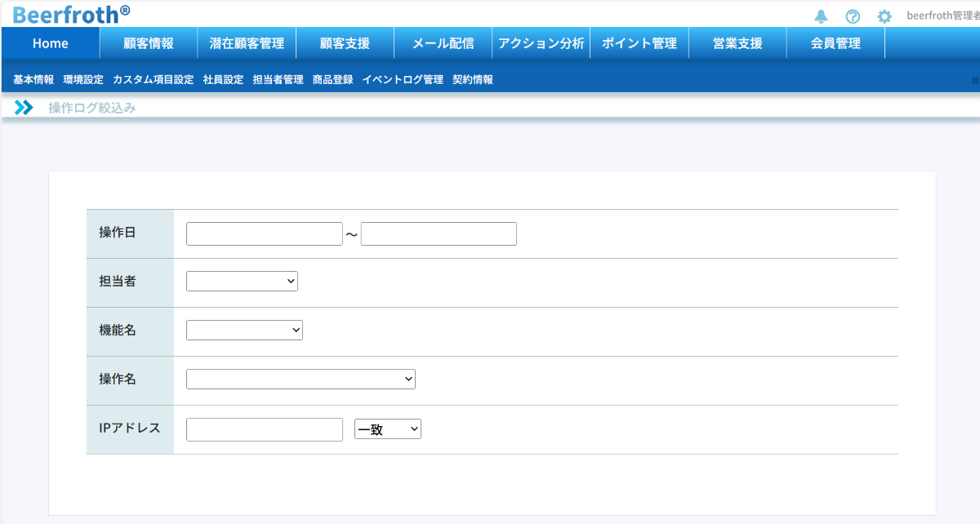Change the 一致 match type dropdown
Viewport: 980px width, 524px height.
pos(387,429)
